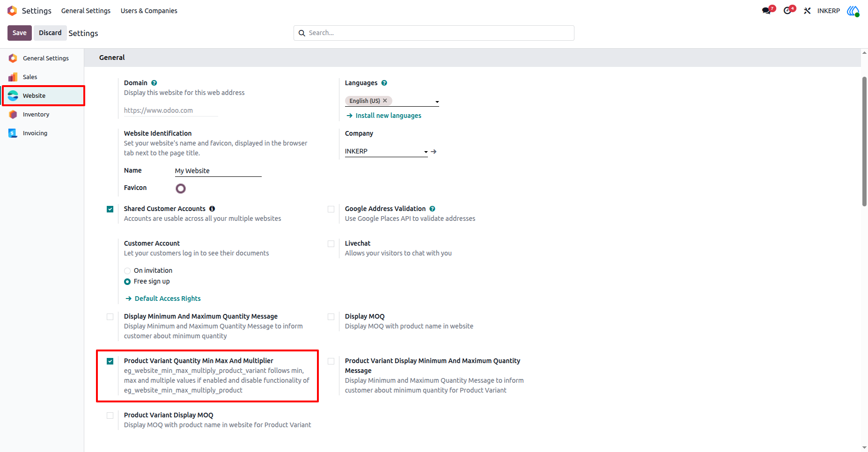
Task: Enable Display Minimum And Maximum Quantity Message
Action: 110,317
